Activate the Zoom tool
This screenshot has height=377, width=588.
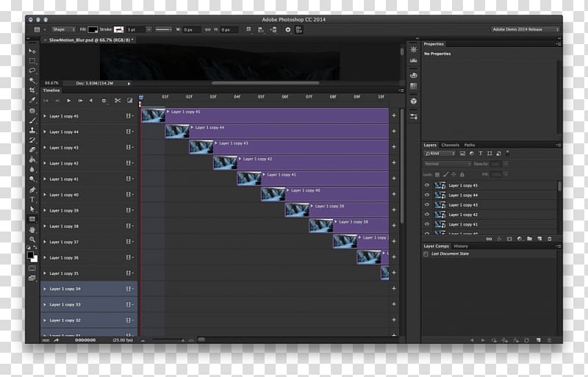pos(32,239)
